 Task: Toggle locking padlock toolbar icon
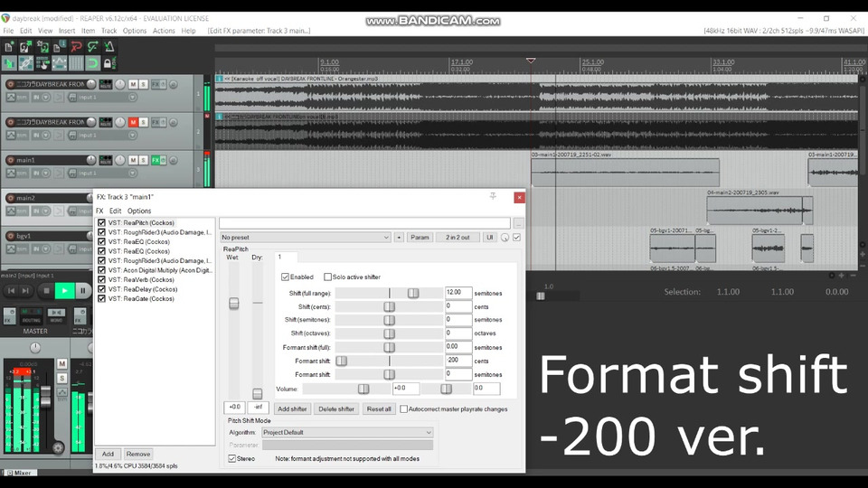108,63
